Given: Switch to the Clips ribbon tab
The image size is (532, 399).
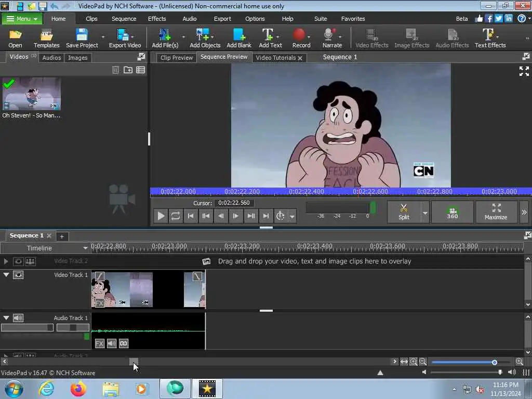Looking at the screenshot, I should point(91,19).
